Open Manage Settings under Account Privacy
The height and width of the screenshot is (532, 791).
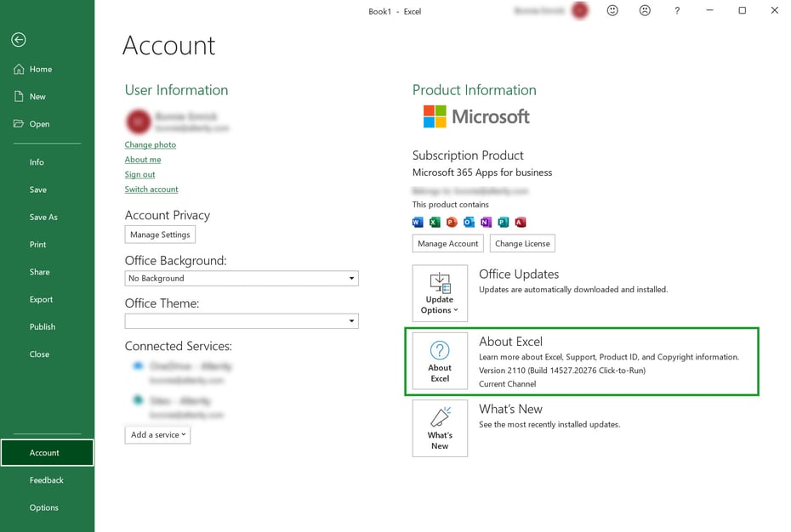pos(160,234)
